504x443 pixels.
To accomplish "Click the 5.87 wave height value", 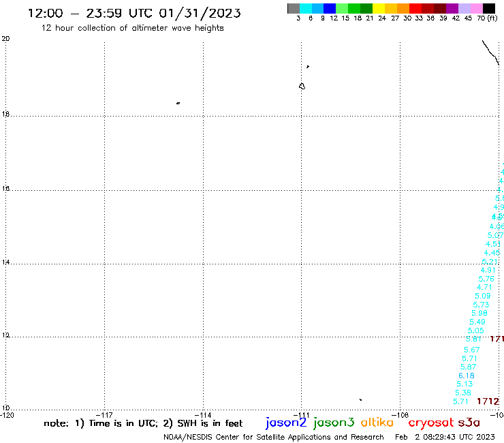I will pyautogui.click(x=469, y=367).
